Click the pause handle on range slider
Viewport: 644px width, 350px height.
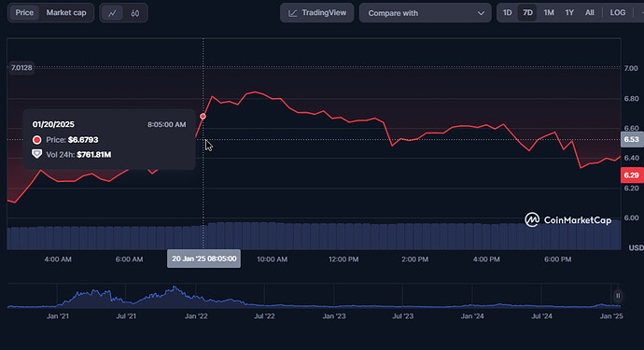click(618, 295)
